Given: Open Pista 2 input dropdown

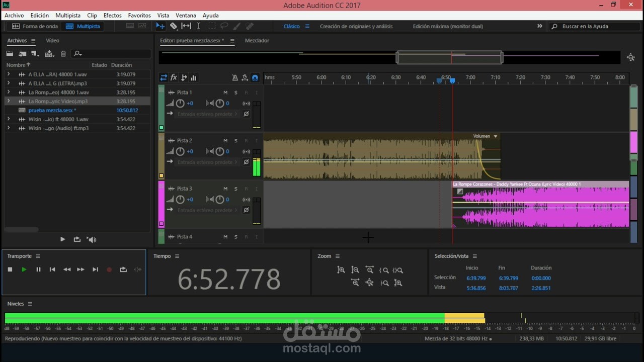Looking at the screenshot, I should [207, 162].
